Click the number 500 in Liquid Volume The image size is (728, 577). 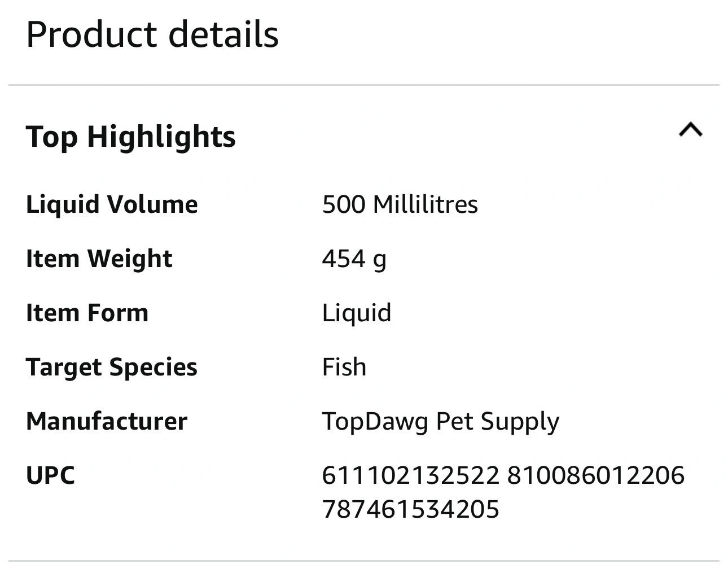point(344,204)
